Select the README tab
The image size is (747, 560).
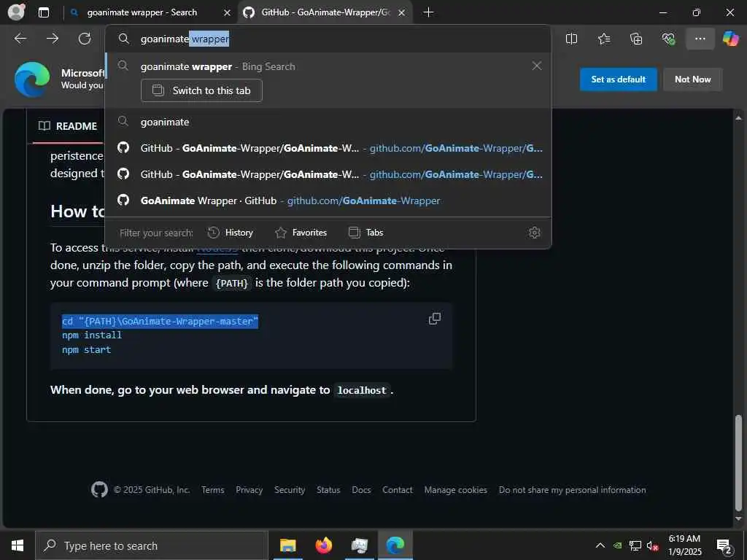(68, 126)
